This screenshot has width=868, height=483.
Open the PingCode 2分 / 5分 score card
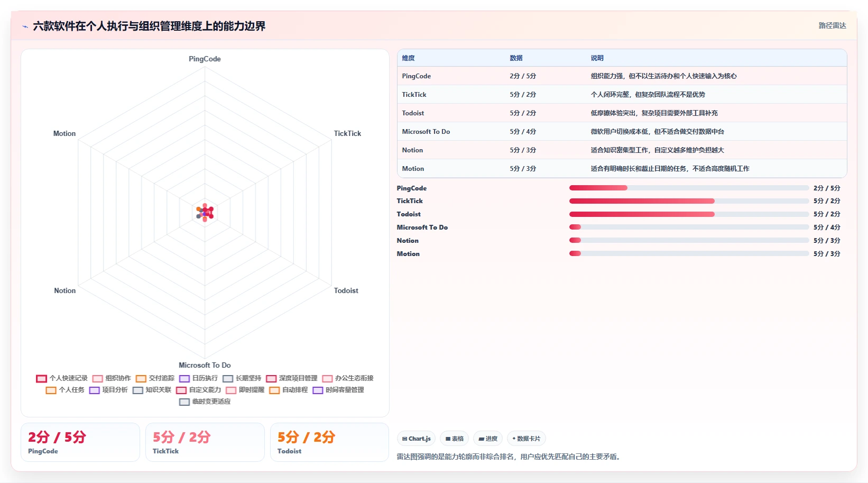tap(80, 442)
